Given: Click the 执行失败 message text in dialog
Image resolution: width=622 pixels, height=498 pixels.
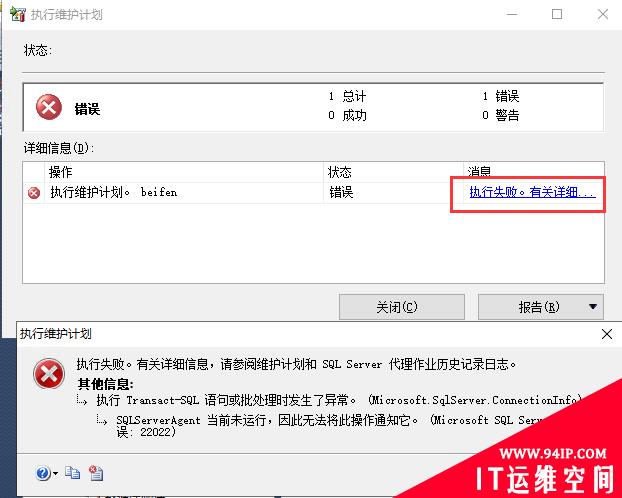Looking at the screenshot, I should tap(296, 364).
